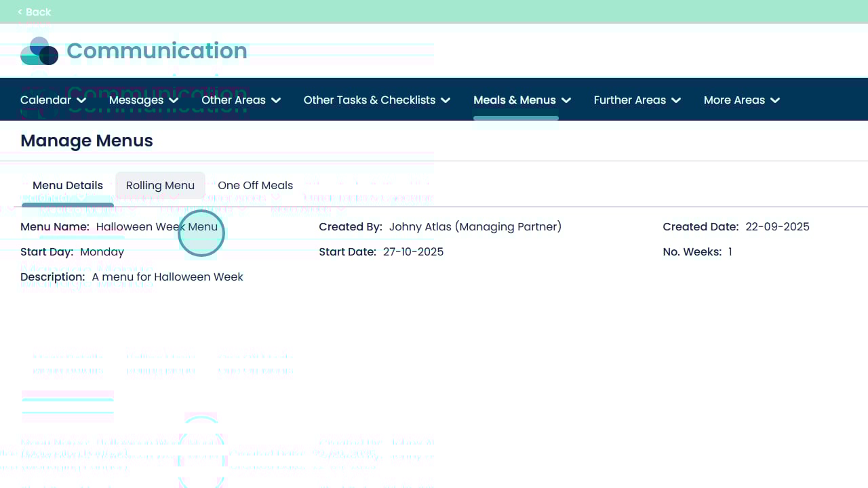
Task: Click the description text for Halloween Week
Action: pyautogui.click(x=167, y=277)
